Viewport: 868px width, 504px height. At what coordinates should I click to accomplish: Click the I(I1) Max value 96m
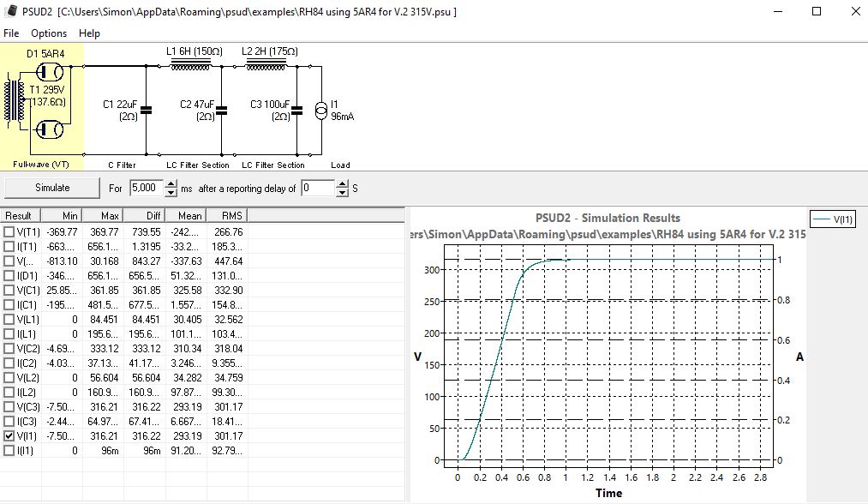click(x=110, y=450)
